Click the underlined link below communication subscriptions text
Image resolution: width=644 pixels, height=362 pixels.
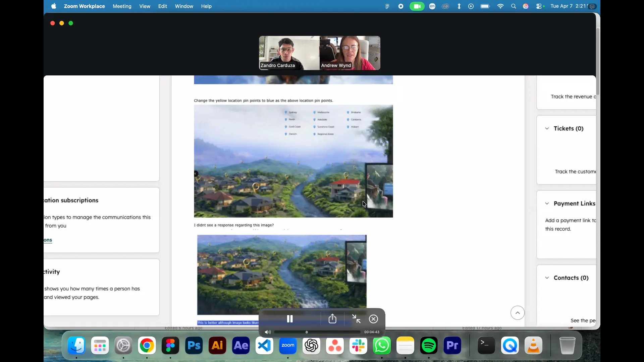[48, 240]
